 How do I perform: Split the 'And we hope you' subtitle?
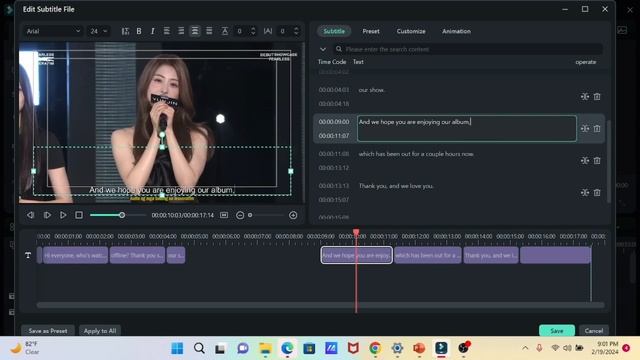point(584,129)
